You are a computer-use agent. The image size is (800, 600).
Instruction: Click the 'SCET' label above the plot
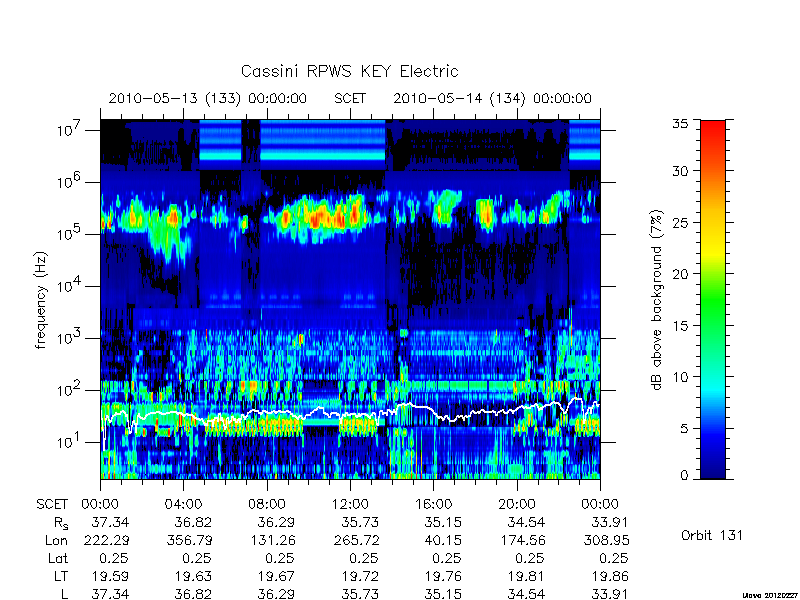(x=350, y=98)
